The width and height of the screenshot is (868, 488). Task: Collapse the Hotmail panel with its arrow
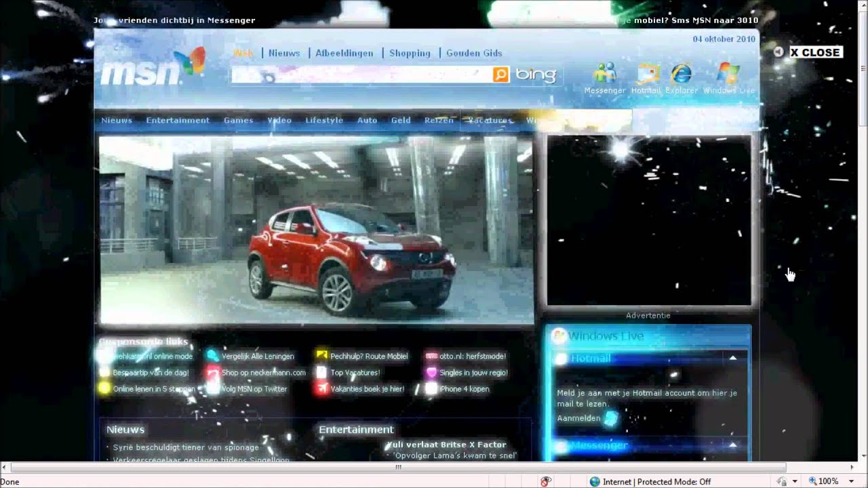pos(733,358)
